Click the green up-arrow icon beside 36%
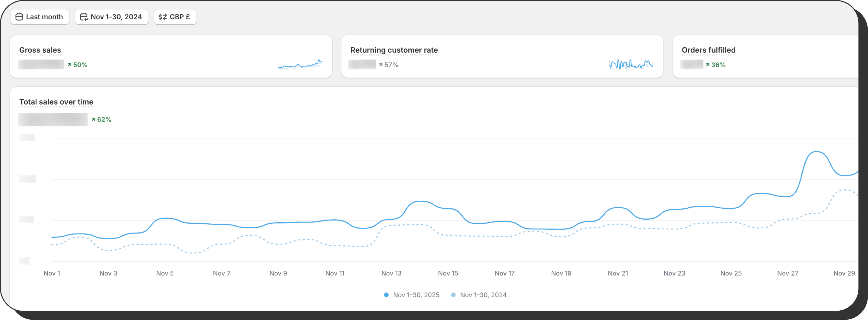This screenshot has width=868, height=320. pos(707,65)
